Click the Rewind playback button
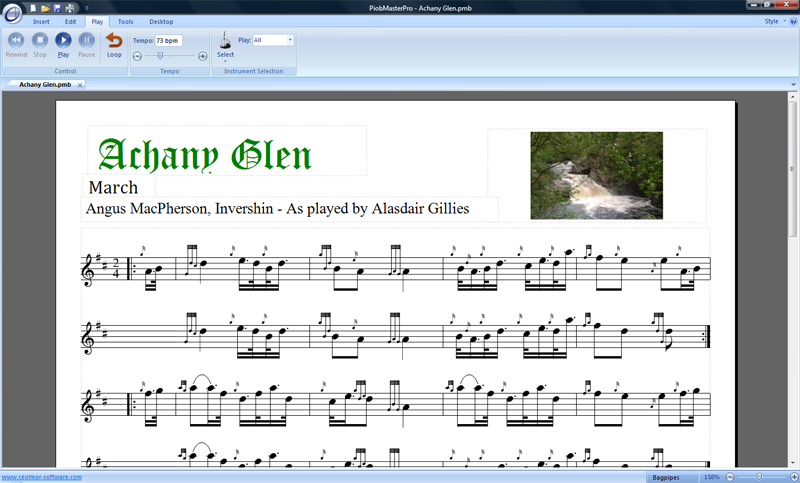800x483 pixels. click(x=16, y=40)
